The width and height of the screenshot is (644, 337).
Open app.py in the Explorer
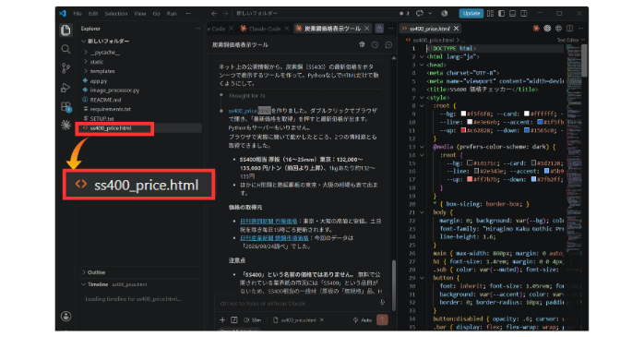tap(99, 81)
